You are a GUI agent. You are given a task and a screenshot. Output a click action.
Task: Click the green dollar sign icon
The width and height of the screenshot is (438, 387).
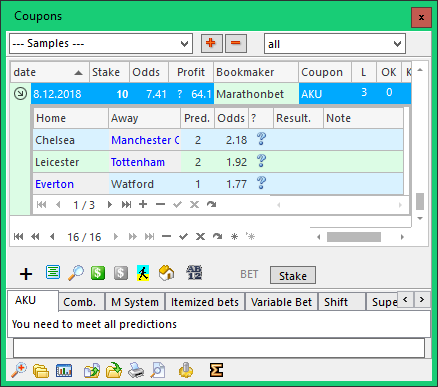tap(98, 273)
